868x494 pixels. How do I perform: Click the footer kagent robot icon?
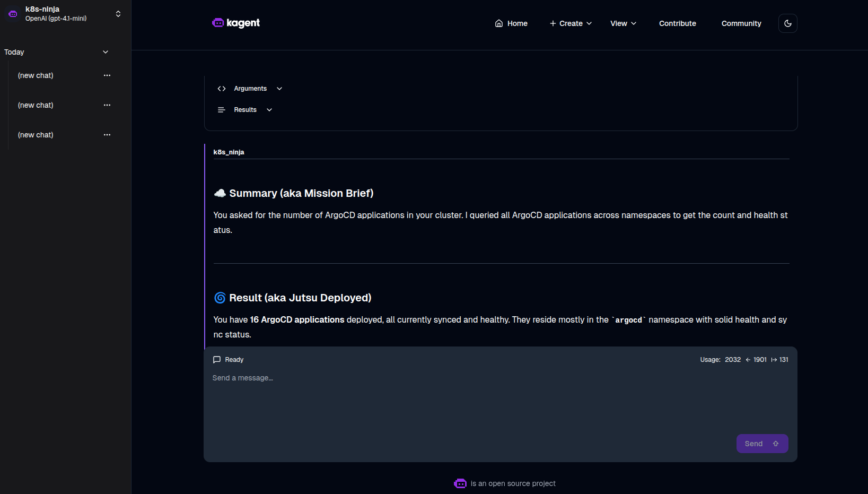(460, 483)
